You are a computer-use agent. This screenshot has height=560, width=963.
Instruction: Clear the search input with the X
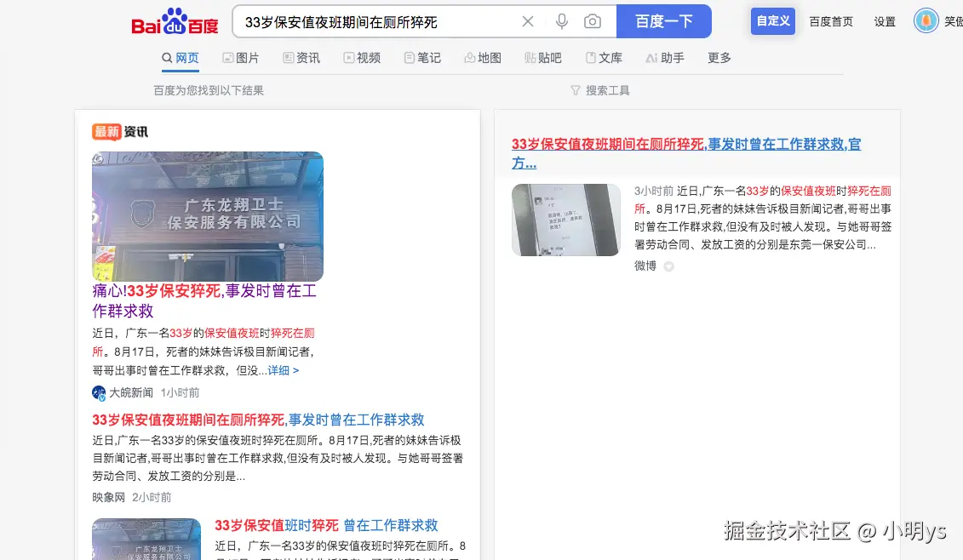[x=527, y=21]
